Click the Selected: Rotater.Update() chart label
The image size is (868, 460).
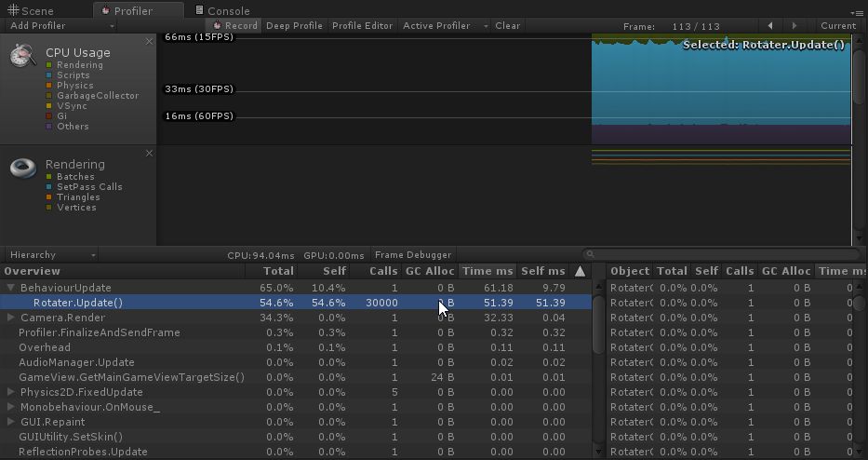(764, 45)
